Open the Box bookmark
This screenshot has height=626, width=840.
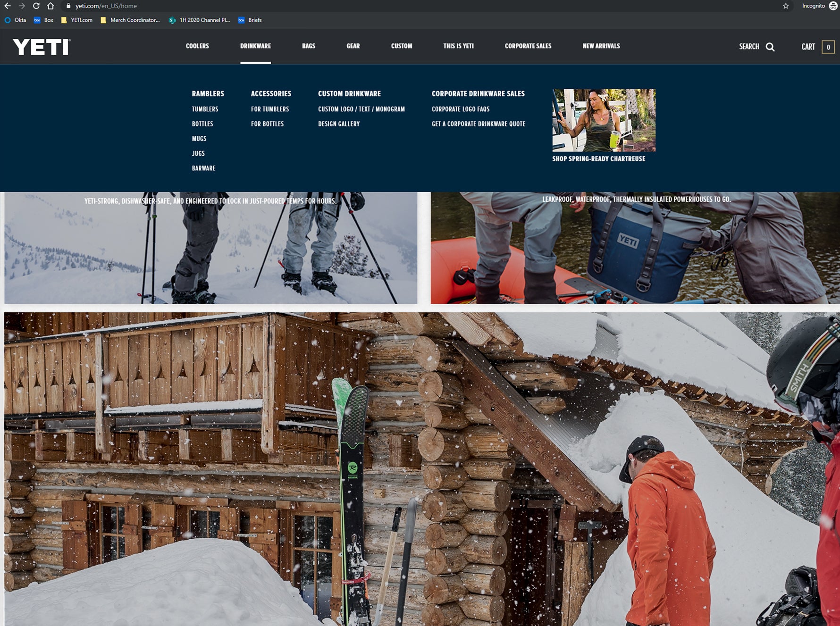coord(43,20)
